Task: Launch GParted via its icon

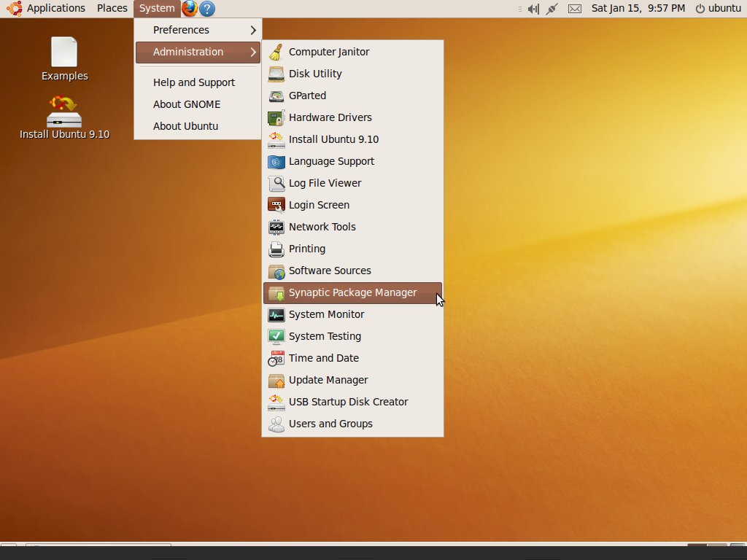Action: click(x=276, y=96)
